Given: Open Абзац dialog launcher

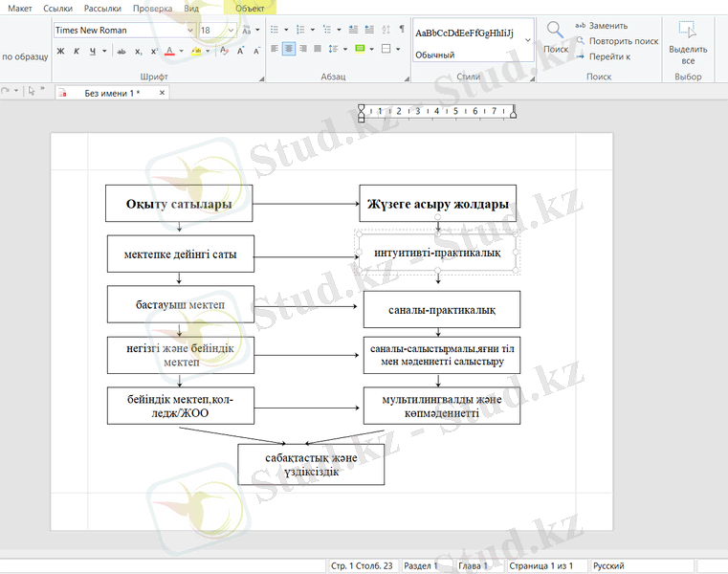Looking at the screenshot, I should pyautogui.click(x=407, y=78).
